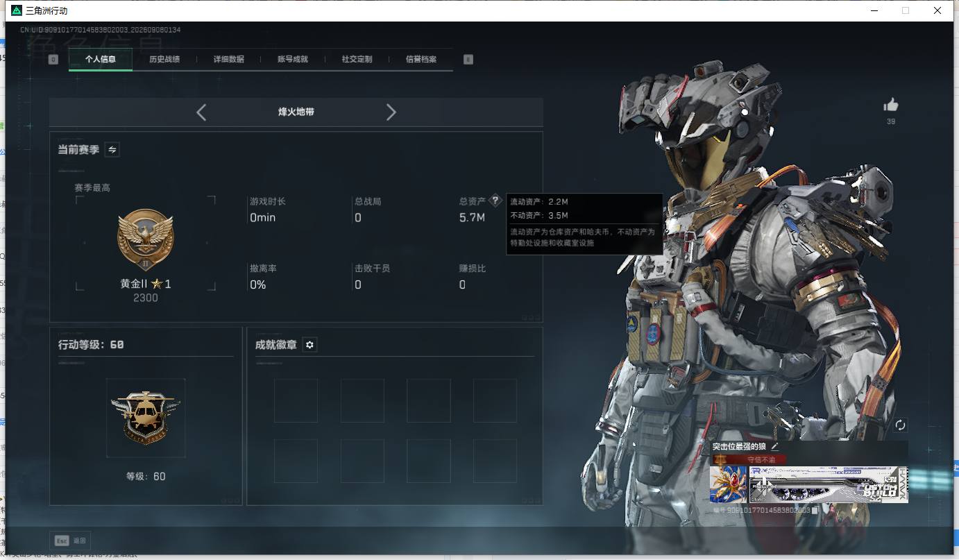The width and height of the screenshot is (959, 560).
Task: Select the 个人信息 tab
Action: tap(100, 60)
